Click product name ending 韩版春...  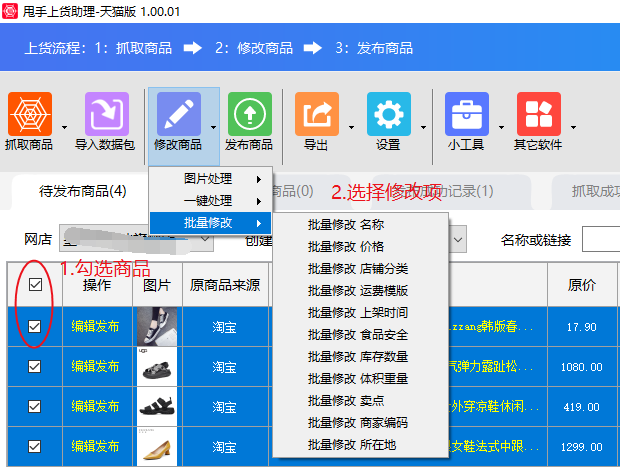(491, 327)
